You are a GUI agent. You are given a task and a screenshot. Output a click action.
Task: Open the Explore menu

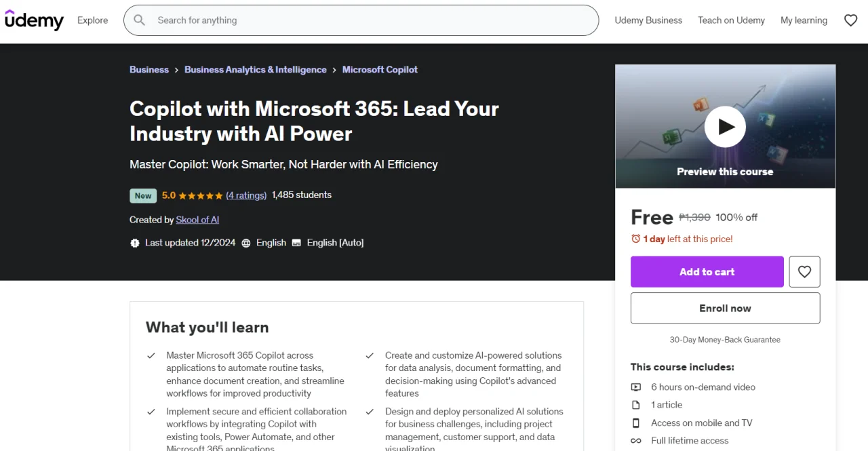click(93, 20)
